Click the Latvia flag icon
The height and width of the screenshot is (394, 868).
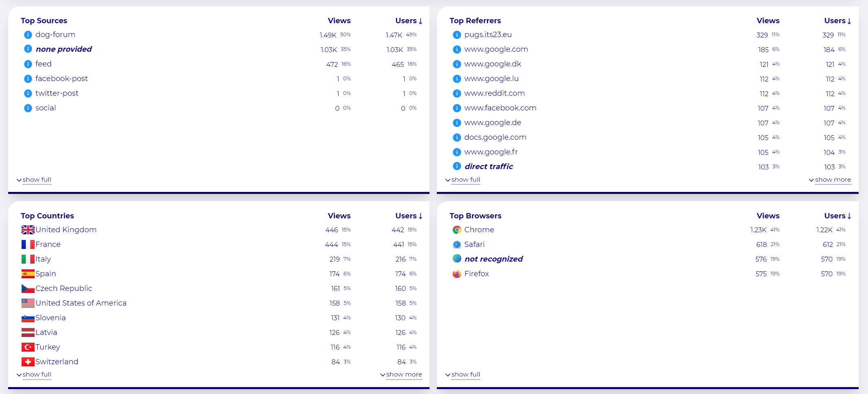[28, 332]
